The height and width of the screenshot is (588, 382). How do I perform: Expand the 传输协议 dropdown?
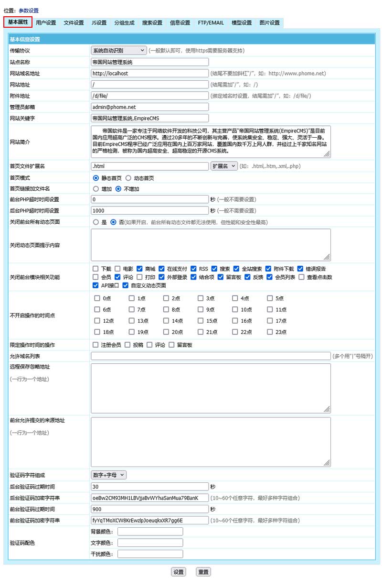(119, 50)
